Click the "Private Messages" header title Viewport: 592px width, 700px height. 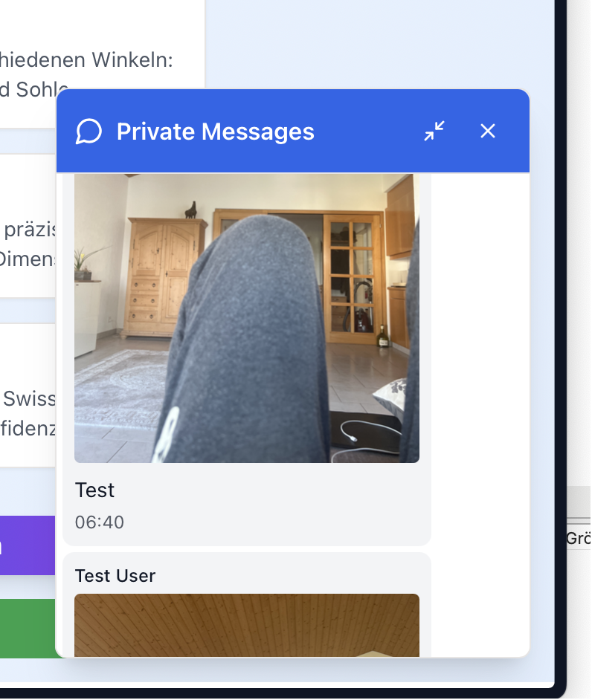point(216,132)
